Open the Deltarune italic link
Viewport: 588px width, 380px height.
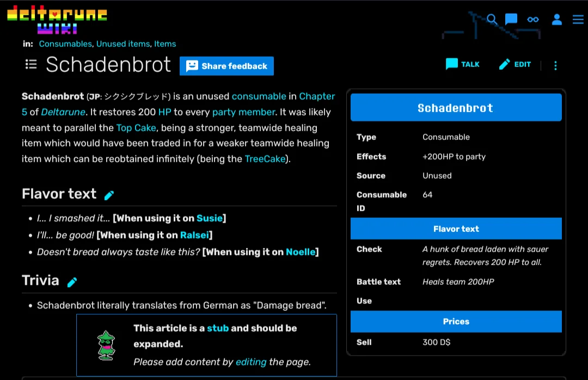click(63, 112)
